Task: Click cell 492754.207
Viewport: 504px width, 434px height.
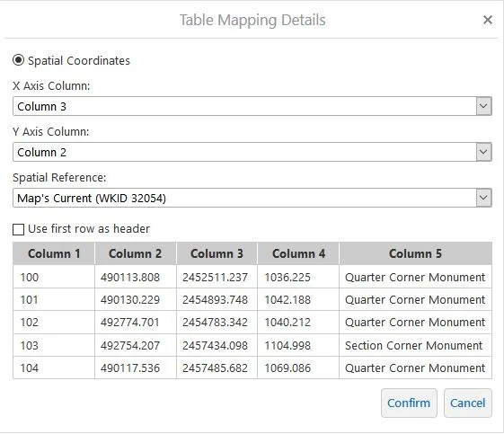Action: 136,345
